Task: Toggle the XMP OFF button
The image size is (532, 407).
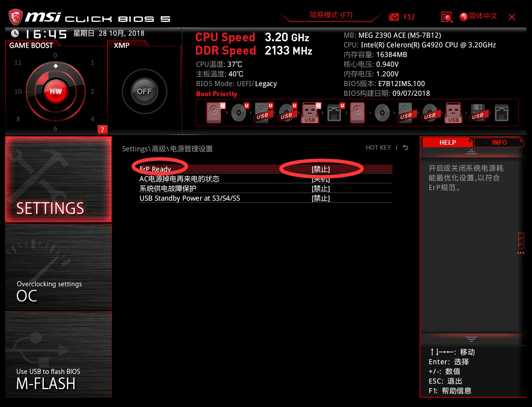Action: click(144, 91)
